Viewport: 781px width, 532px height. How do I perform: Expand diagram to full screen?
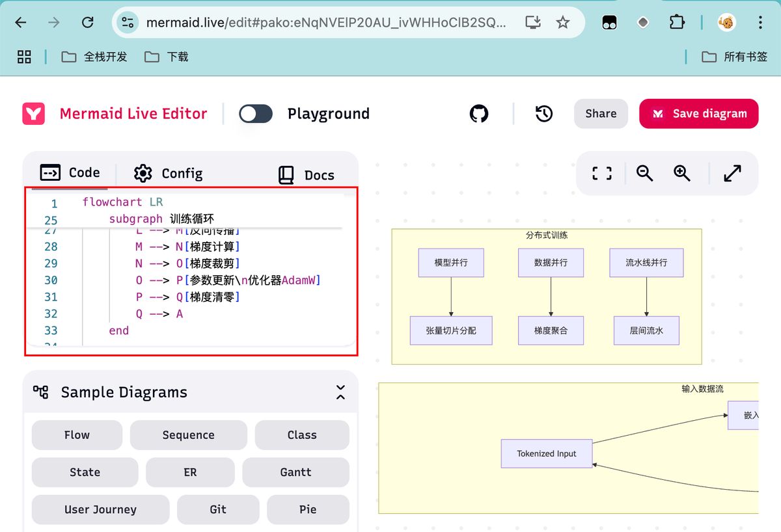click(x=732, y=173)
